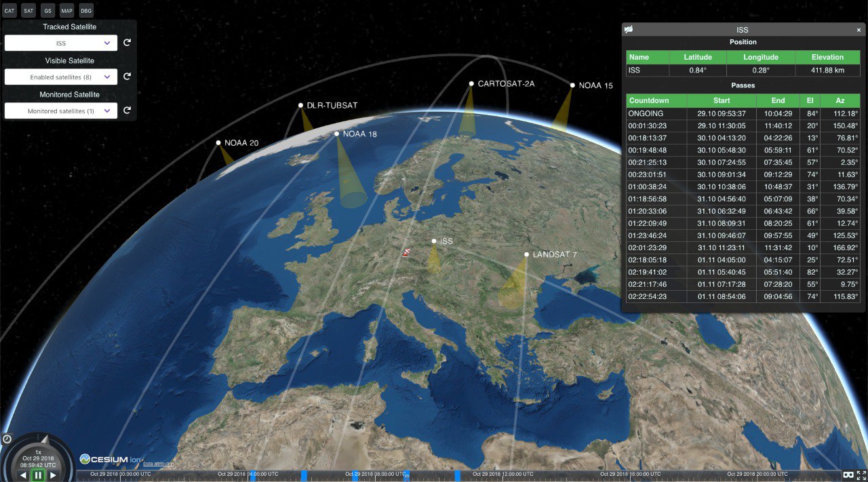
Task: Click the refresh icon beside Enabled satellites
Action: coord(127,77)
